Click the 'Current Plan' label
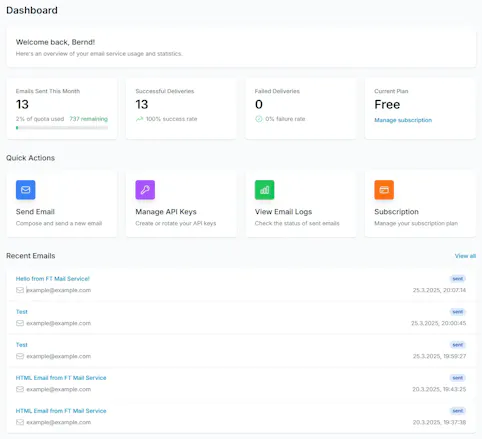The image size is (482, 439). 391,91
